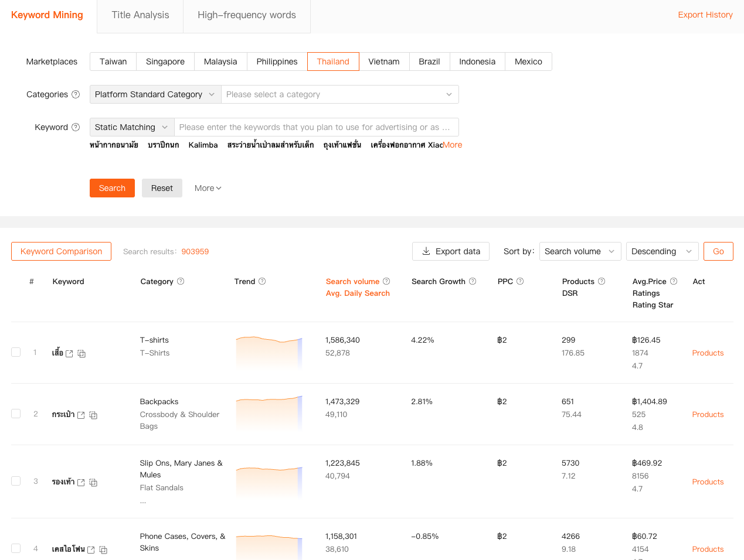Open the Descending sort order dropdown

662,251
